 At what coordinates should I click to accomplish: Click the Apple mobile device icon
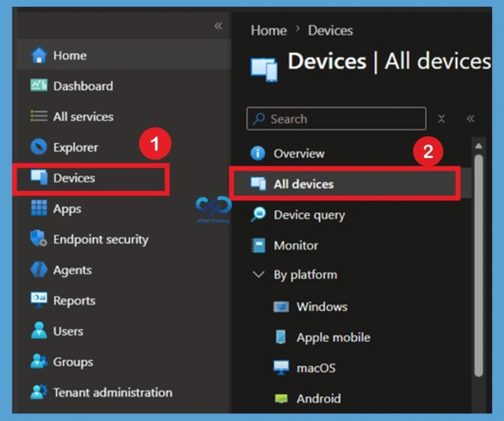click(281, 337)
